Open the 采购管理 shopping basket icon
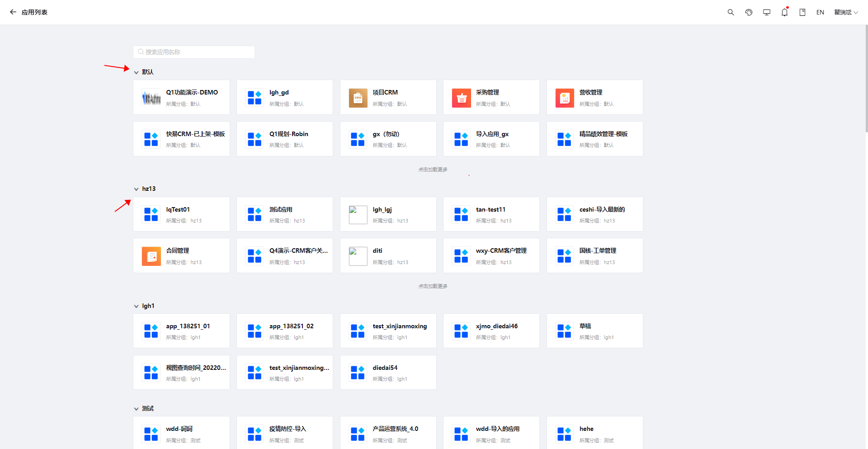868x449 pixels. click(461, 98)
